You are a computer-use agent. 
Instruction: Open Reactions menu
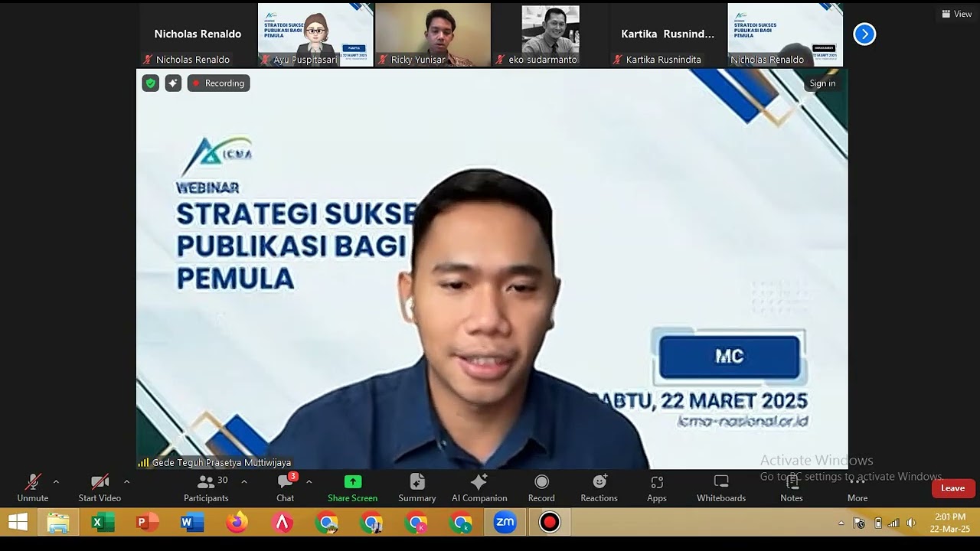coord(599,488)
